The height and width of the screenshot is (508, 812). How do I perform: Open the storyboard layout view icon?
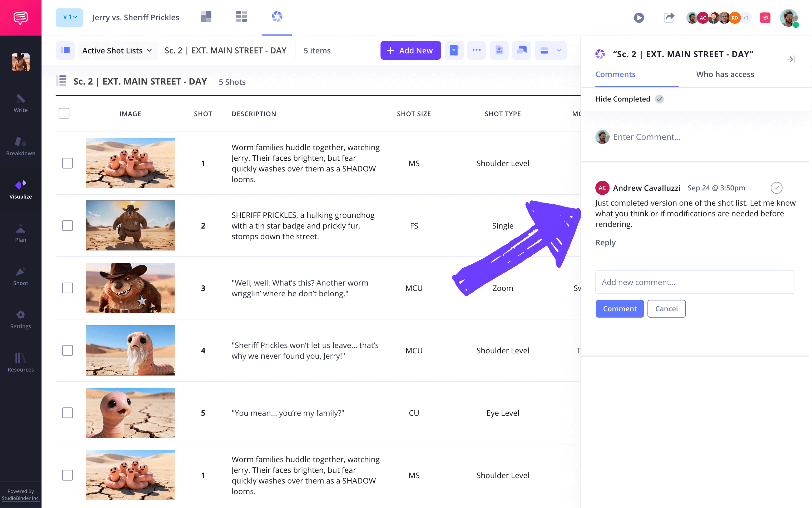point(206,17)
